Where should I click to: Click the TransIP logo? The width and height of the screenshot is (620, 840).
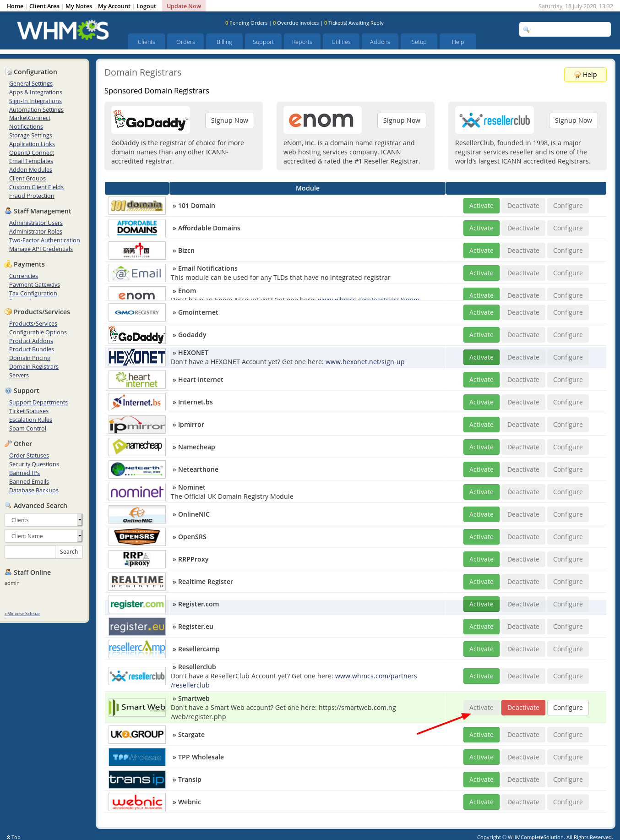click(137, 780)
